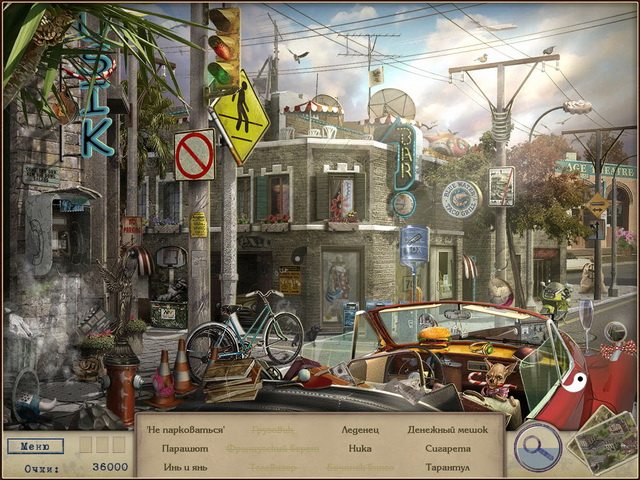640x480 pixels.
Task: Select 'Не парковаться' in the item list
Action: coord(184,430)
